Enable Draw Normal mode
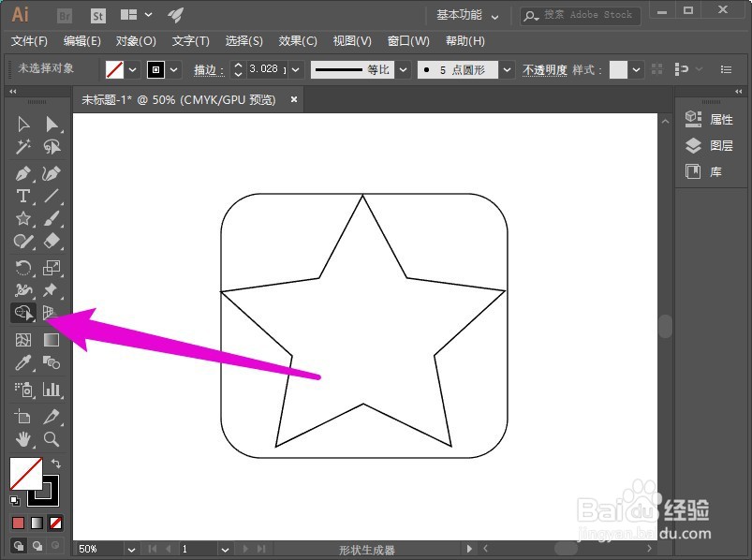Viewport: 752px width, 560px height. [x=18, y=546]
